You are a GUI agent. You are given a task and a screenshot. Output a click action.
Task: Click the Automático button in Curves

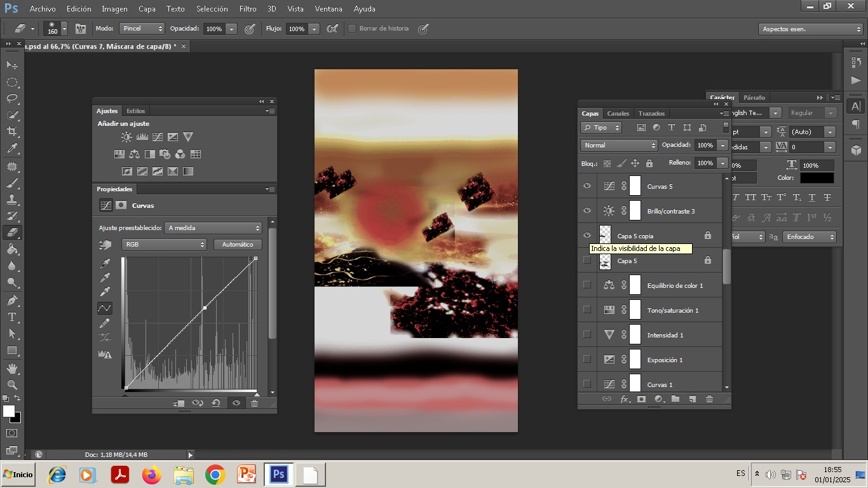(x=238, y=245)
